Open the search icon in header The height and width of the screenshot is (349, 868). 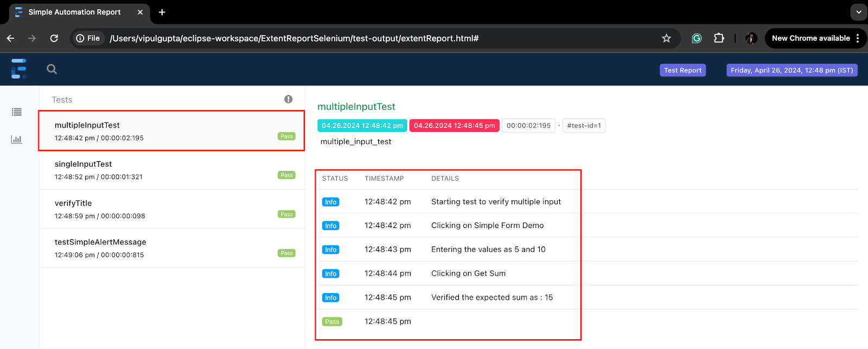pos(52,69)
